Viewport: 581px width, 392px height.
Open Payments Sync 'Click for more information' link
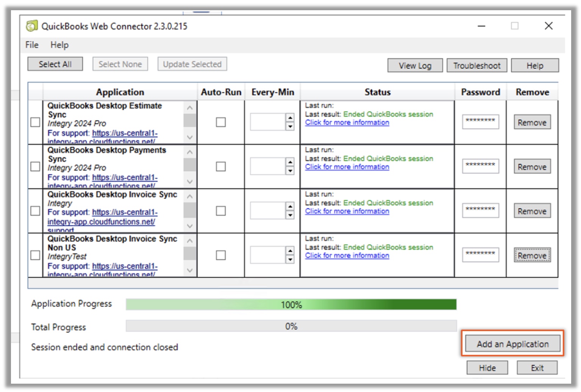(347, 167)
